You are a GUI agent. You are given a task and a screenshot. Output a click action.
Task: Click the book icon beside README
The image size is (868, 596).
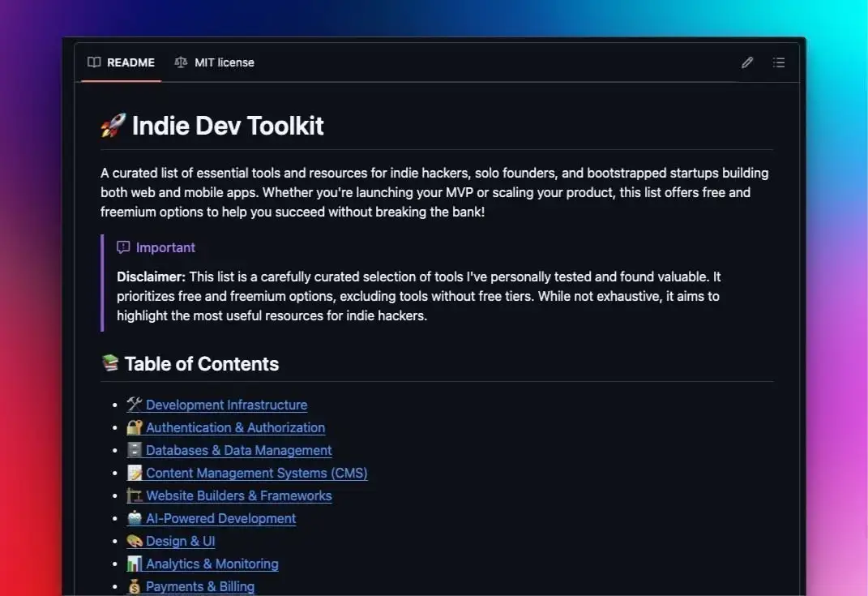pyautogui.click(x=93, y=62)
